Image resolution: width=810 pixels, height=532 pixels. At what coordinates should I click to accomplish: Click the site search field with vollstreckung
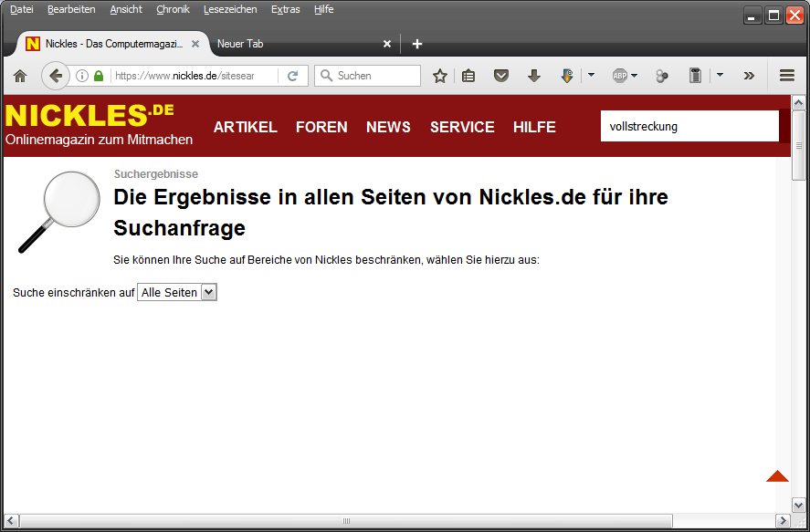689,126
